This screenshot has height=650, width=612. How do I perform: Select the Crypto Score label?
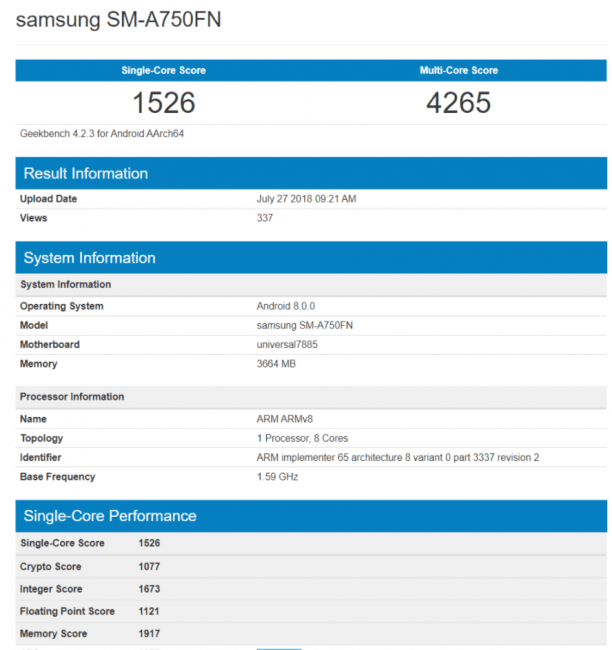(50, 567)
